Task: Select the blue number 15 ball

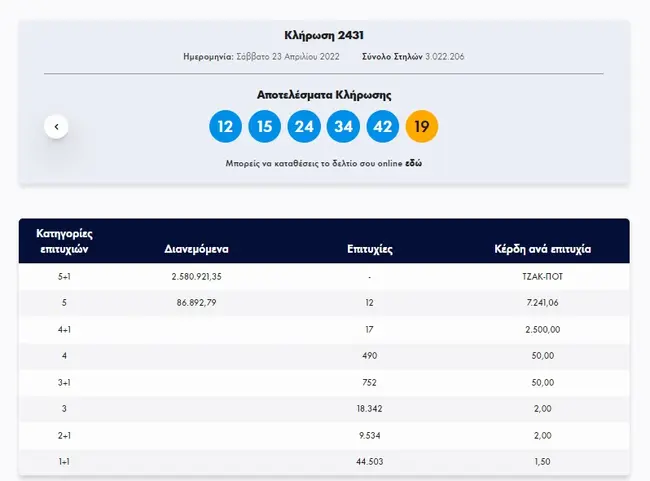Action: tap(264, 127)
